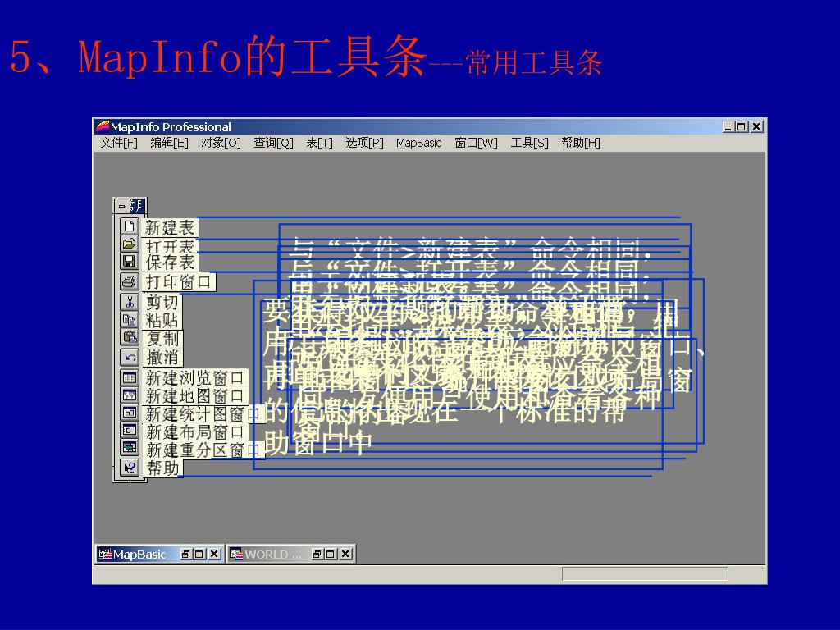This screenshot has width=840, height=630.
Task: Click the minimized WORLD window title
Action: coord(272,555)
